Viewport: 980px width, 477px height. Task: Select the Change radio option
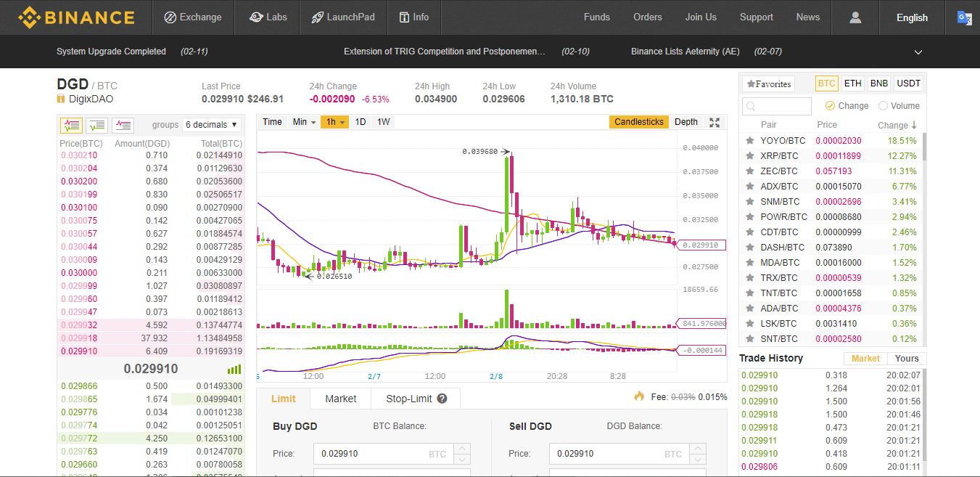click(831, 106)
